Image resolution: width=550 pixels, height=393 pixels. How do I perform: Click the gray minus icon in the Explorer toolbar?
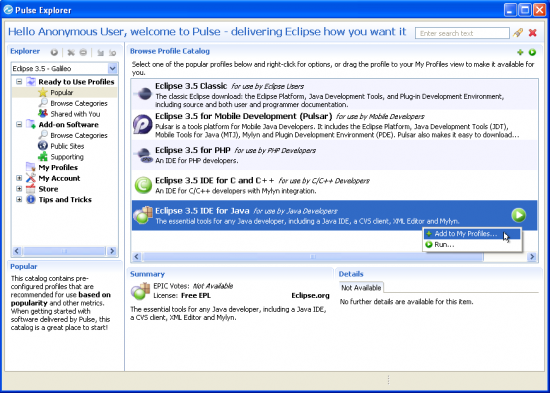(x=83, y=52)
